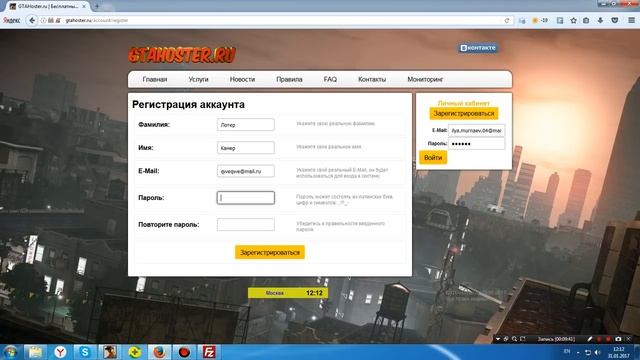Open Skype from the taskbar
Screen dimensions: 640x360
(x=85, y=352)
